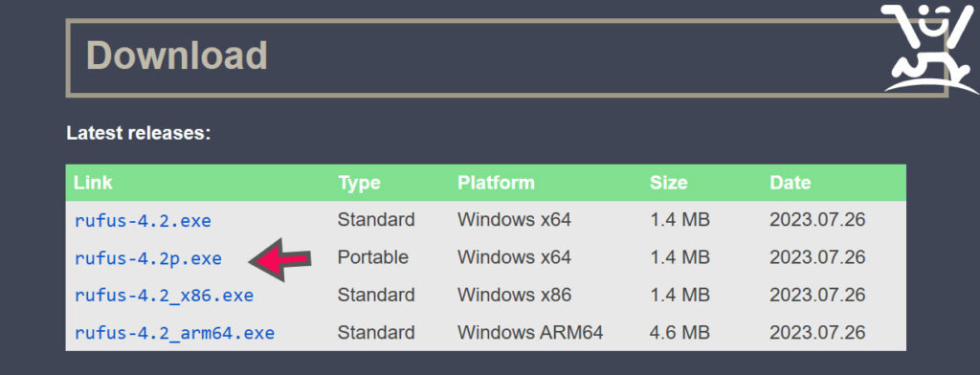Click the Windows x64 cell in portable row
The width and height of the screenshot is (980, 375).
(x=514, y=257)
